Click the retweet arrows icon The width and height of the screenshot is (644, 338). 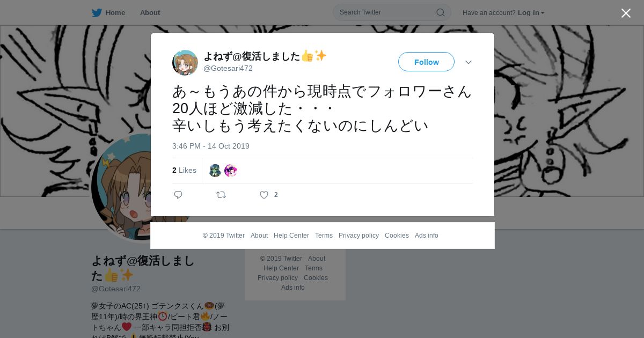pos(221,195)
